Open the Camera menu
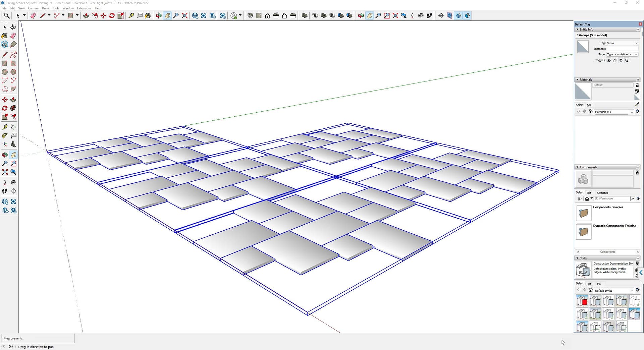 (33, 8)
